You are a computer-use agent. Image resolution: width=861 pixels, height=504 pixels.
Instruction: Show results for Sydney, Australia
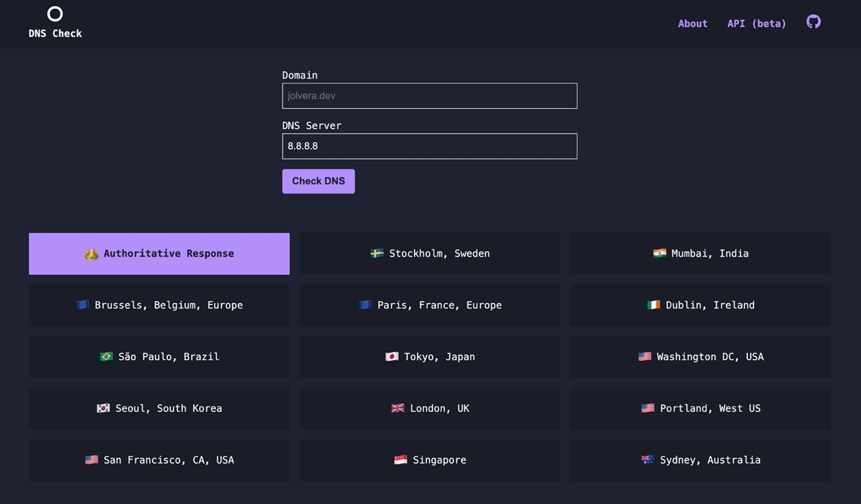[x=700, y=460]
